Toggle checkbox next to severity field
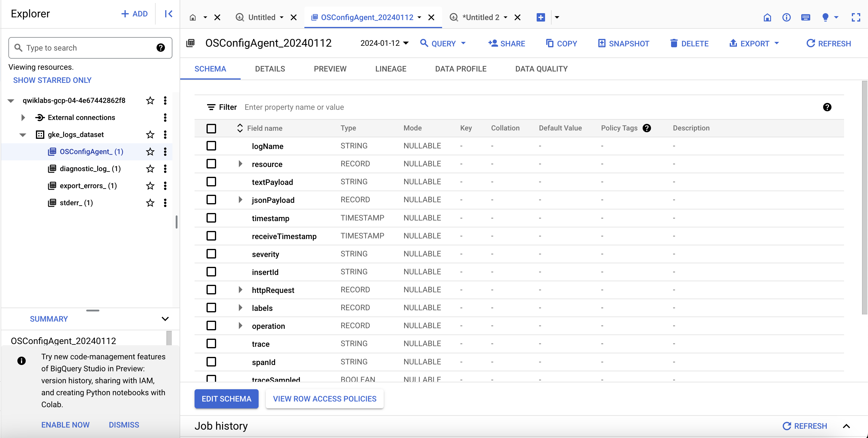The width and height of the screenshot is (868, 438). 213,254
